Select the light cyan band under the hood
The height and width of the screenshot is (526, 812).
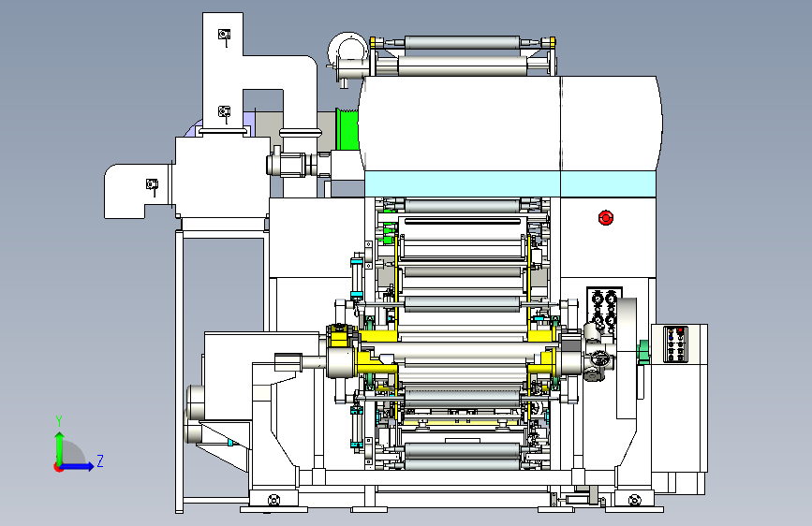[x=510, y=183]
